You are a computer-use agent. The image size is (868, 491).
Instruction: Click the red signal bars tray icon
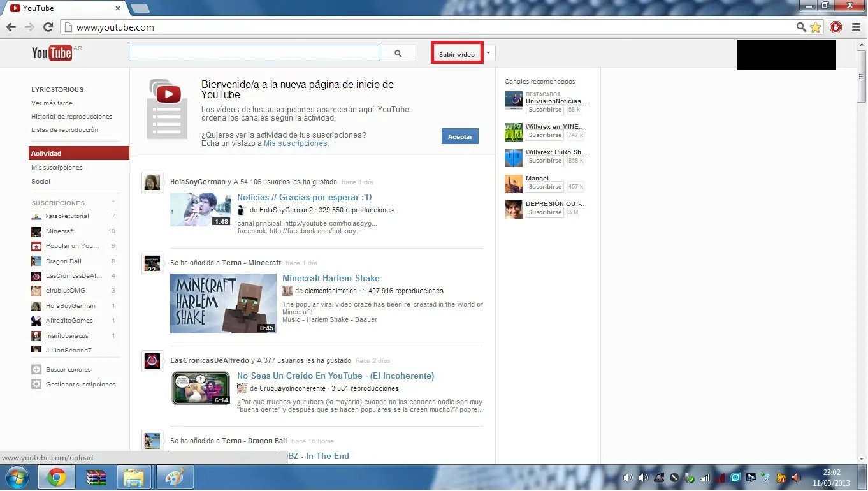coord(720,478)
